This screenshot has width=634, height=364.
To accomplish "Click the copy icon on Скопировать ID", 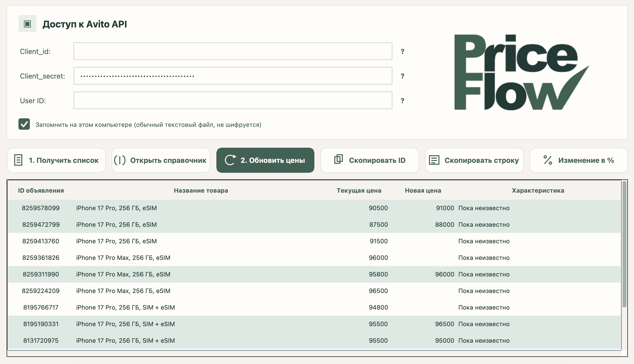I will point(338,159).
